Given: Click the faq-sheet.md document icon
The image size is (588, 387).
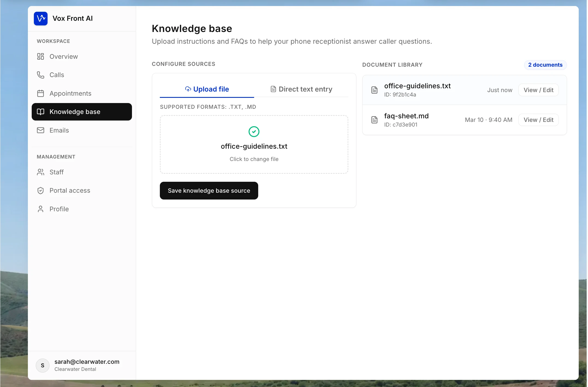Looking at the screenshot, I should click(x=374, y=120).
